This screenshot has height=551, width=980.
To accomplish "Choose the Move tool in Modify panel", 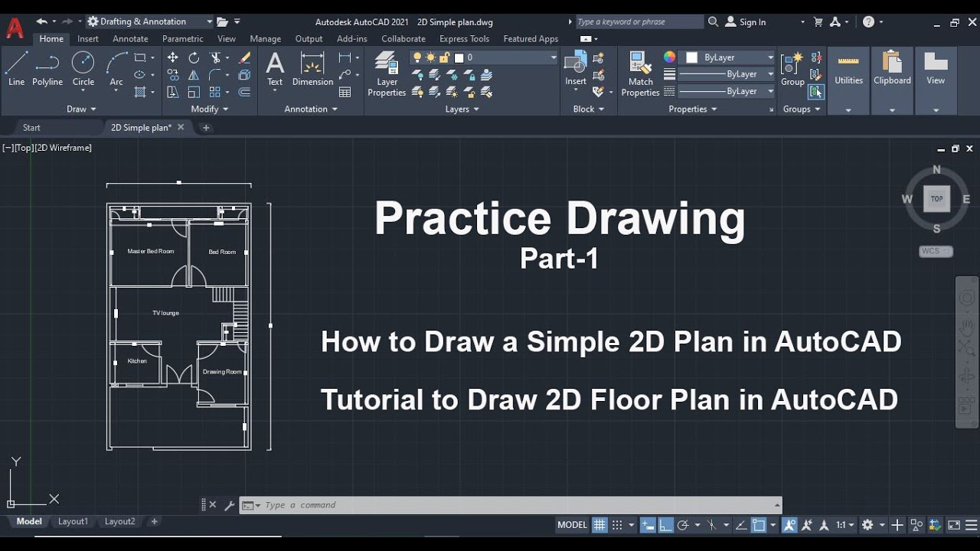I will point(173,57).
